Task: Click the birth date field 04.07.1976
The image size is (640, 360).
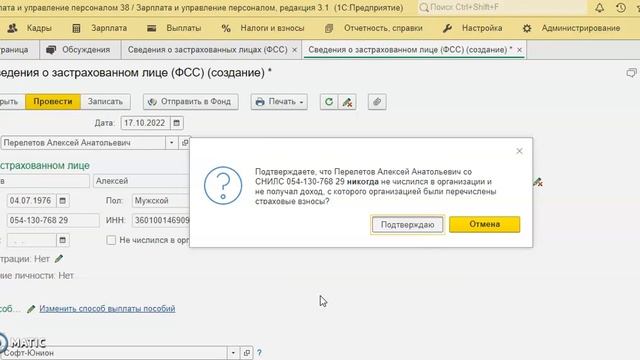Action: pyautogui.click(x=31, y=200)
